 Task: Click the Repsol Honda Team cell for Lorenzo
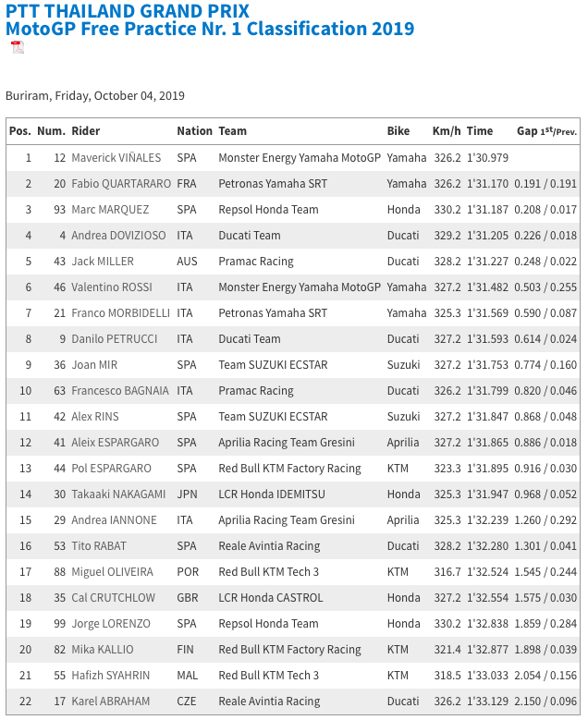[x=268, y=624]
